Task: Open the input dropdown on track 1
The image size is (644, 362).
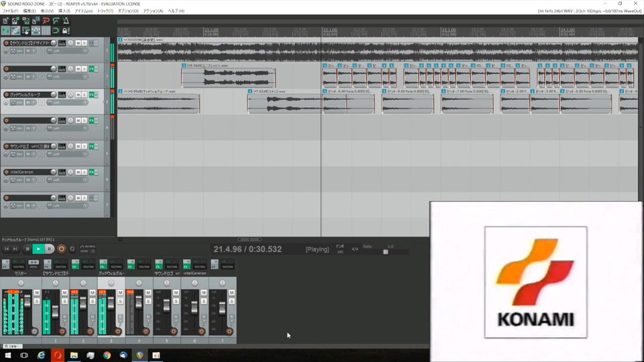Action: coord(68,51)
